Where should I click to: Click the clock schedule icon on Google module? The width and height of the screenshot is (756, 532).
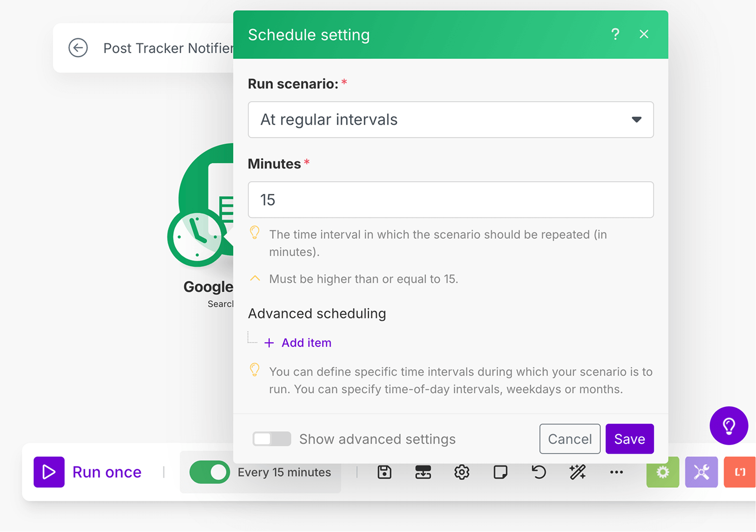click(x=196, y=238)
